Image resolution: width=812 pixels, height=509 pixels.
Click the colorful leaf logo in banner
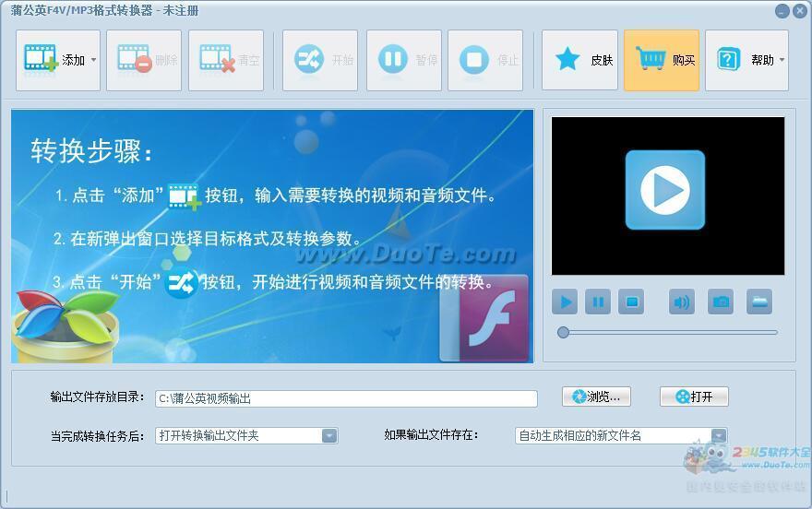pyautogui.click(x=66, y=325)
